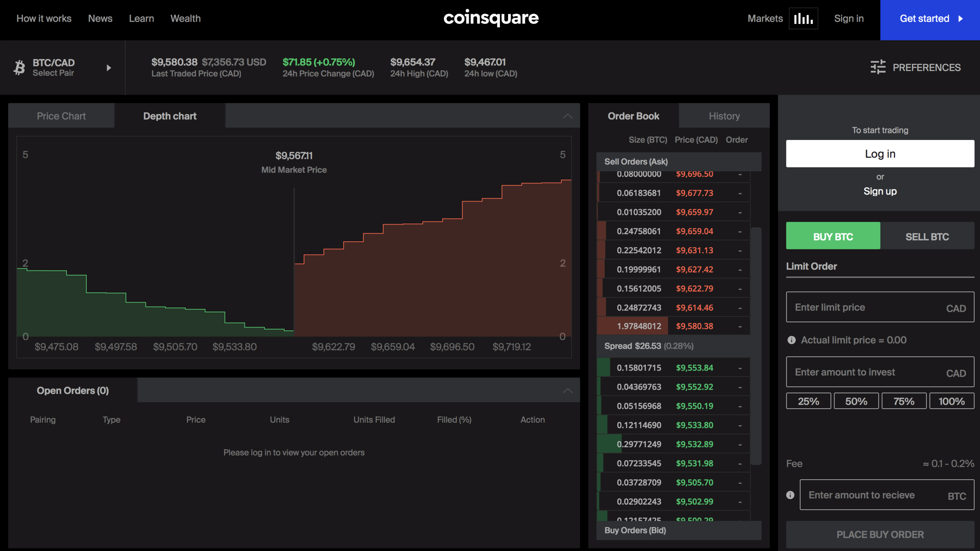Viewport: 980px width, 551px height.
Task: Click the 24h High value $9,654.37
Action: [413, 62]
